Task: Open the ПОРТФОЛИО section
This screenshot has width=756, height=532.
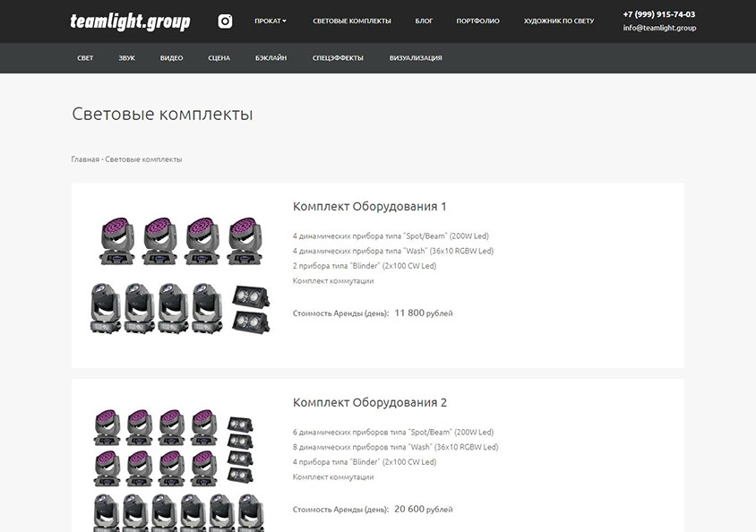Action: [477, 21]
